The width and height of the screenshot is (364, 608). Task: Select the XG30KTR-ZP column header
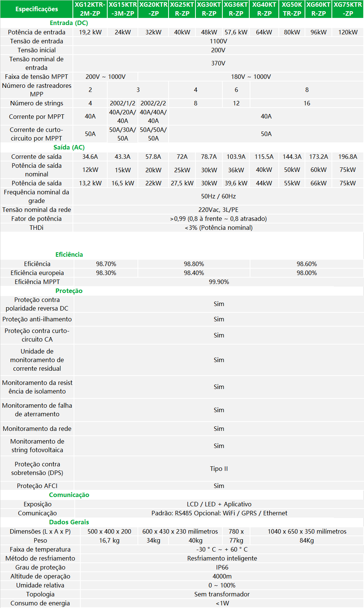[209, 9]
